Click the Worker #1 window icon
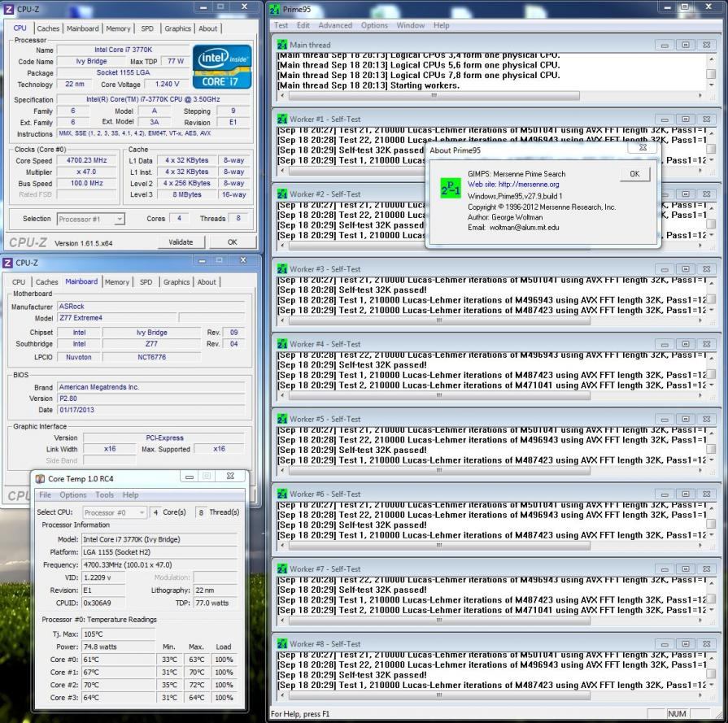728x723 pixels. [281, 120]
